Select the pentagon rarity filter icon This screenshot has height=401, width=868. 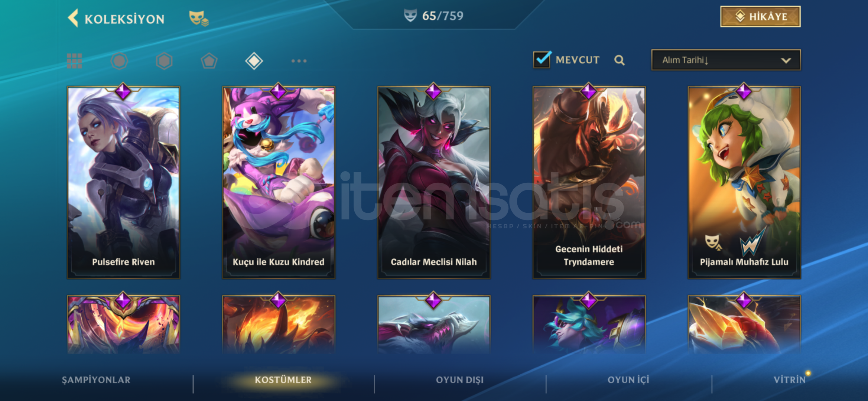tap(209, 61)
